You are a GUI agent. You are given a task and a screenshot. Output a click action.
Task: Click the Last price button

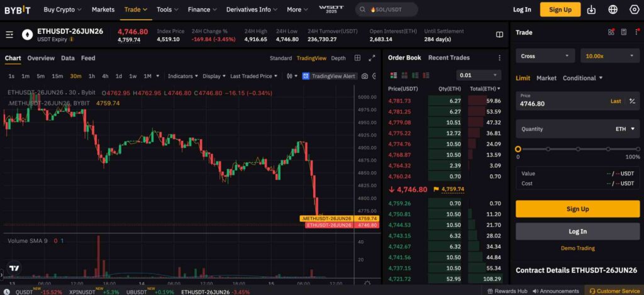point(615,101)
